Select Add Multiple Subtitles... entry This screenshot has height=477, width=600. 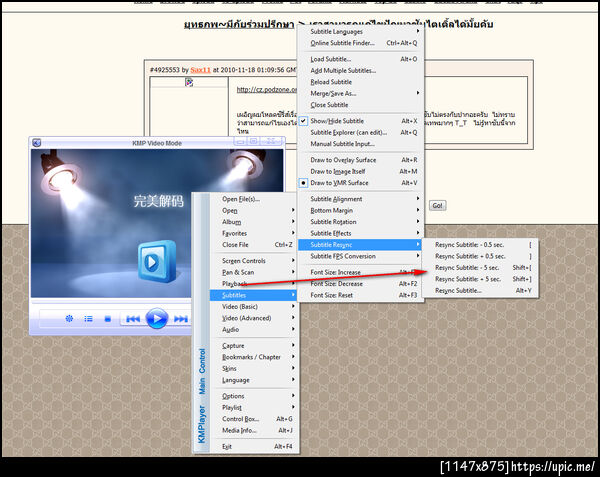(x=360, y=70)
